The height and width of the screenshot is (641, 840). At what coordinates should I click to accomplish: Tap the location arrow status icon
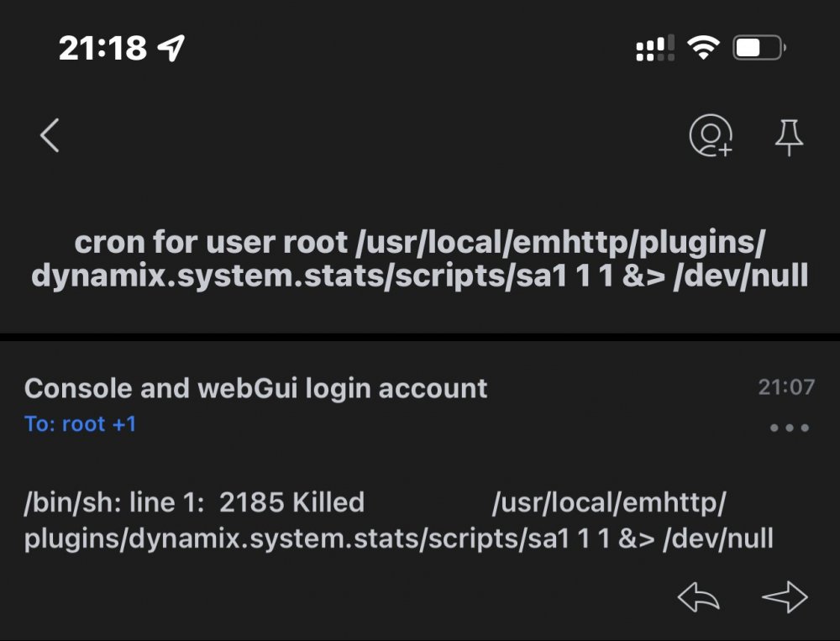tap(171, 48)
